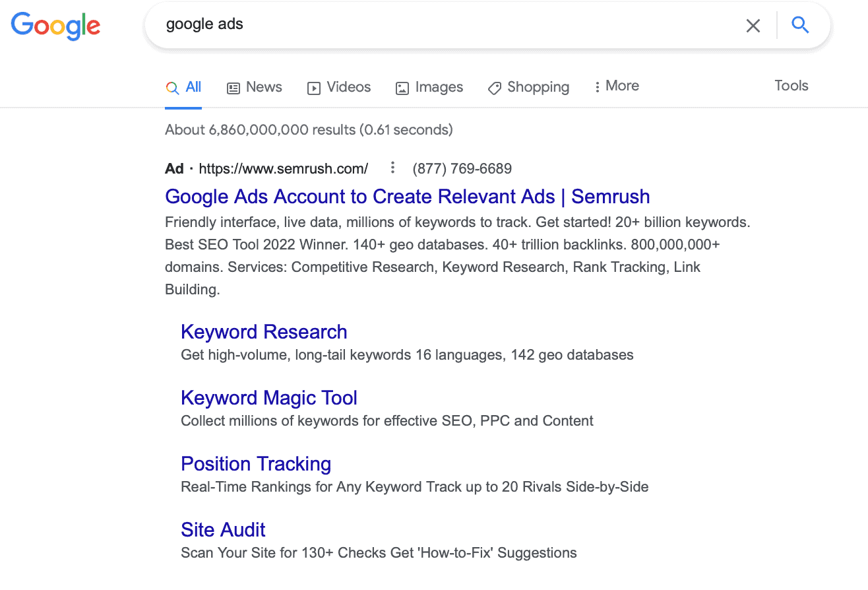The width and height of the screenshot is (868, 590).
Task: Click the Google logo
Action: (56, 26)
